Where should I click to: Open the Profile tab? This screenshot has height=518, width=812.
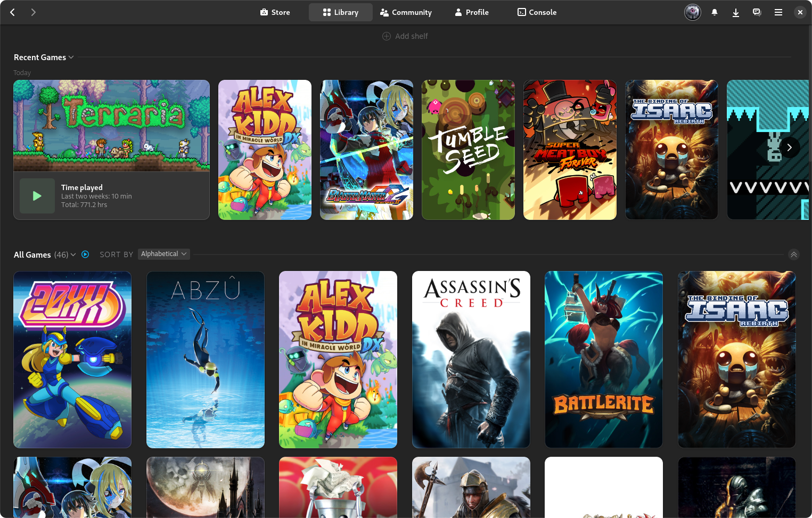(x=472, y=12)
